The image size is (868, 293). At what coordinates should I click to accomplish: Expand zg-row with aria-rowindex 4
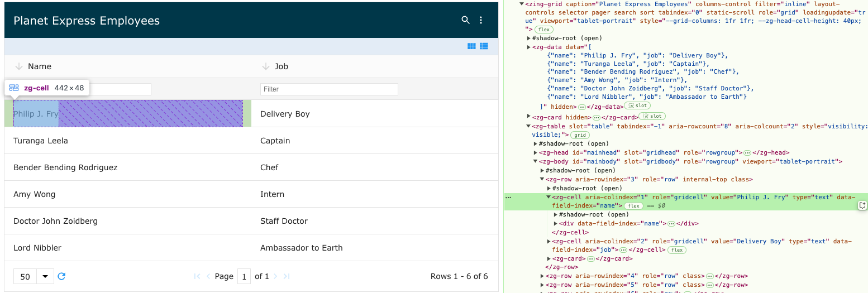[542, 276]
